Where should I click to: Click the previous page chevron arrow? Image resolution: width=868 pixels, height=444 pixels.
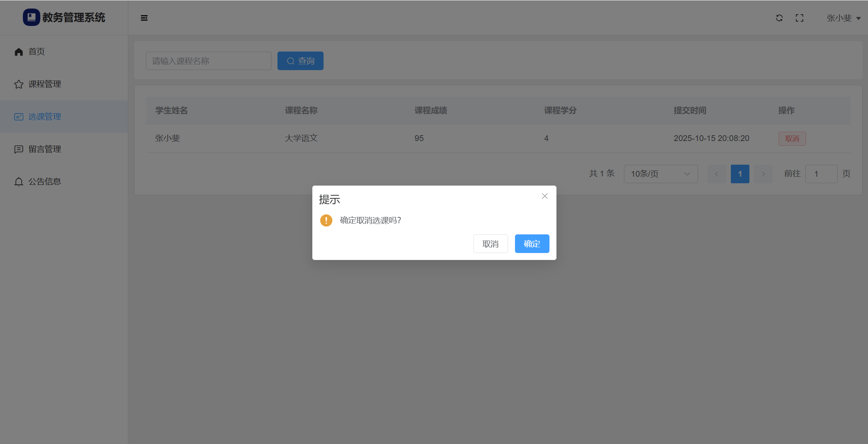point(717,174)
